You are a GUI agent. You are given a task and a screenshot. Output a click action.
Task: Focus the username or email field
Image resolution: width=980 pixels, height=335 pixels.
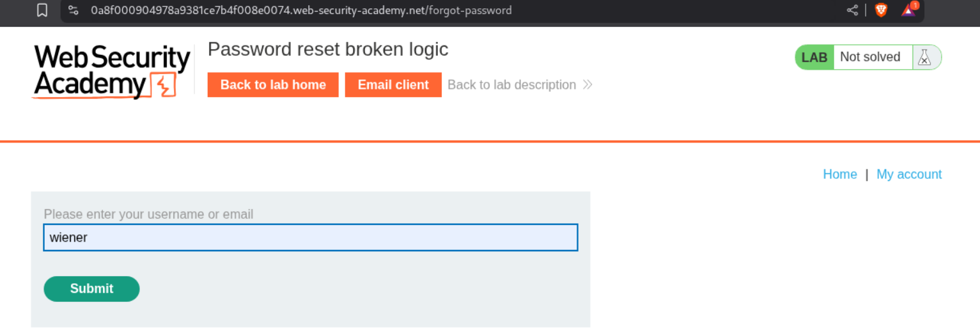tap(311, 238)
